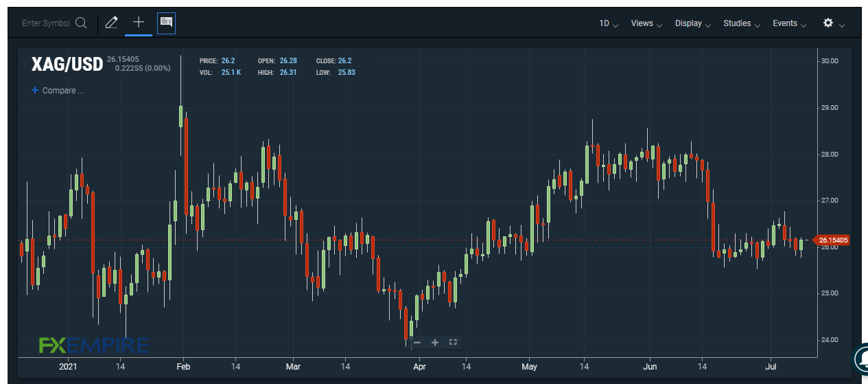Click the HIGH value 26.31
Image resolution: width=868 pixels, height=384 pixels.
point(288,72)
